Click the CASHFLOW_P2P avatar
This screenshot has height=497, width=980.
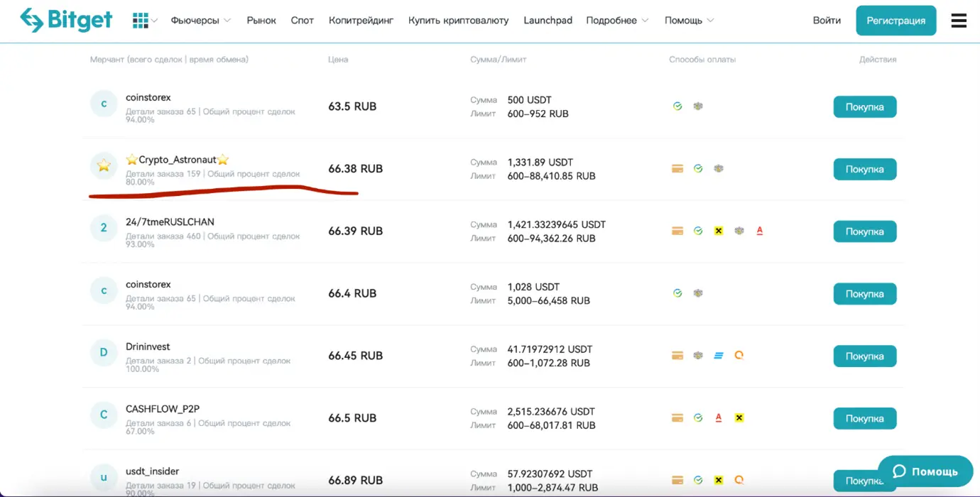pyautogui.click(x=104, y=415)
